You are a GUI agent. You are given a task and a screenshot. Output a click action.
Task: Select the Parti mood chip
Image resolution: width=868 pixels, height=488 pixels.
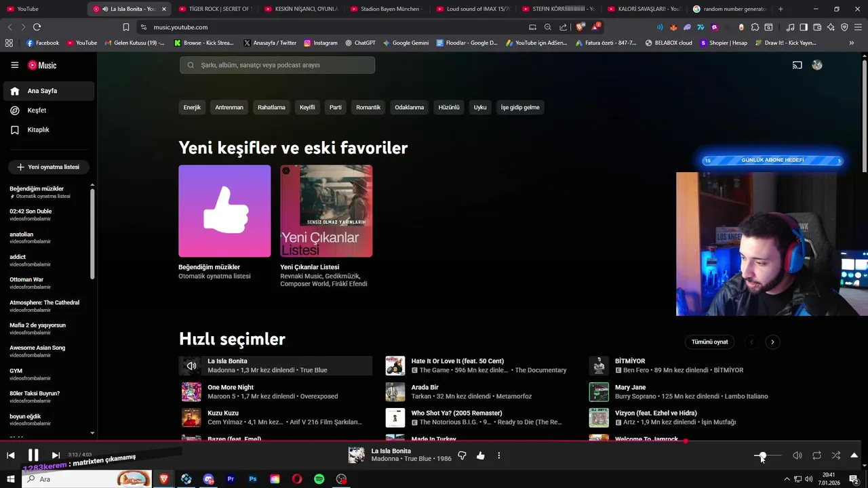(336, 107)
